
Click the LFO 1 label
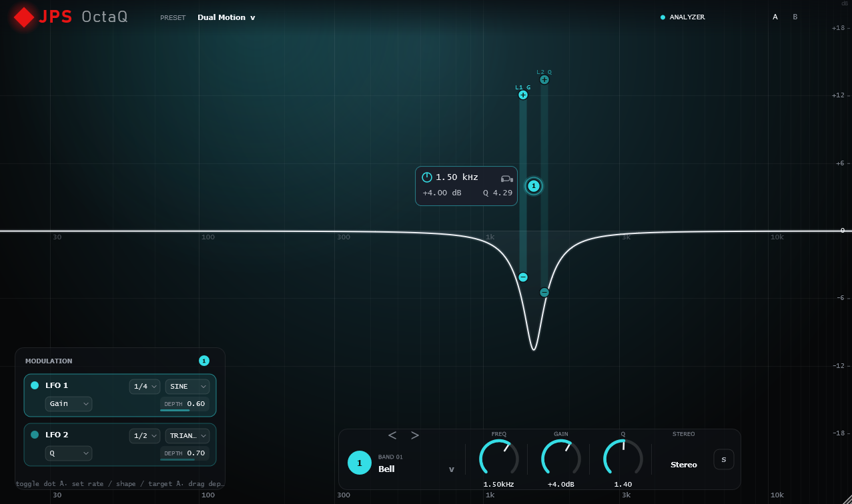click(x=57, y=385)
